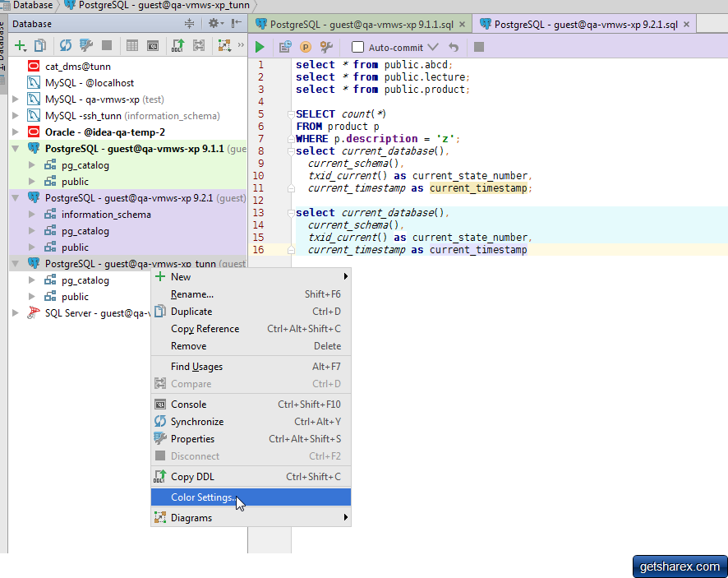Screen dimensions: 728x578
Task: Click the Synchronize icon in Database toolbar
Action: point(66,45)
